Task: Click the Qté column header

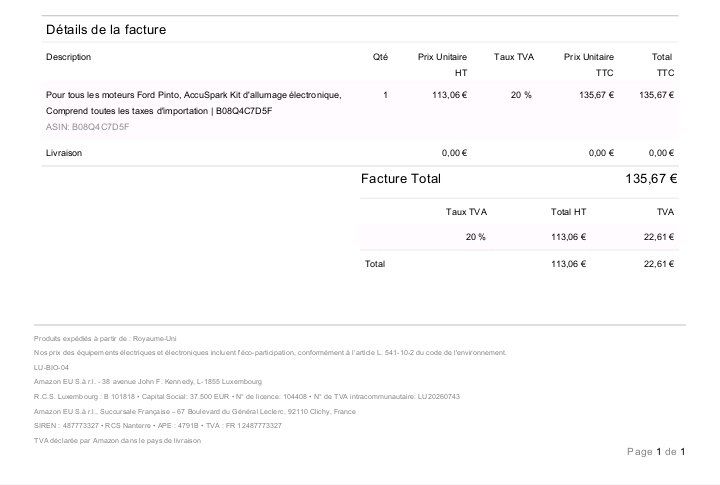Action: pyautogui.click(x=380, y=57)
